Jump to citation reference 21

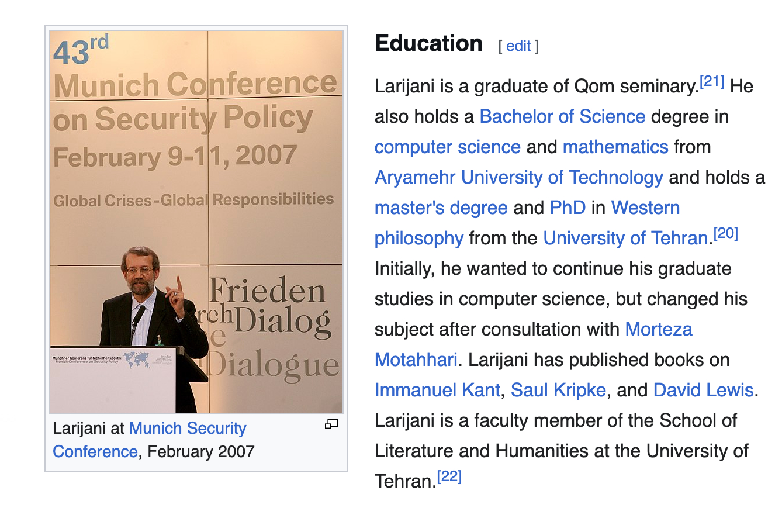(712, 82)
